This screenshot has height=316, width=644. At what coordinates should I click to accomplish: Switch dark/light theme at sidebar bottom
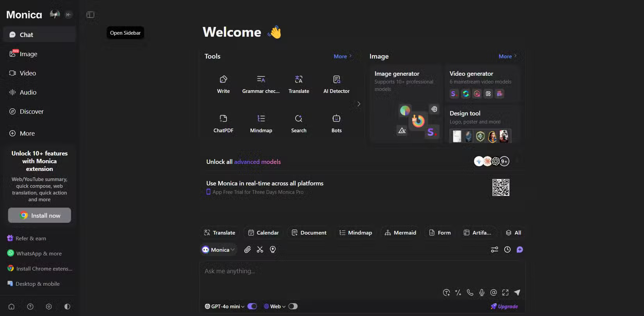pos(67,307)
